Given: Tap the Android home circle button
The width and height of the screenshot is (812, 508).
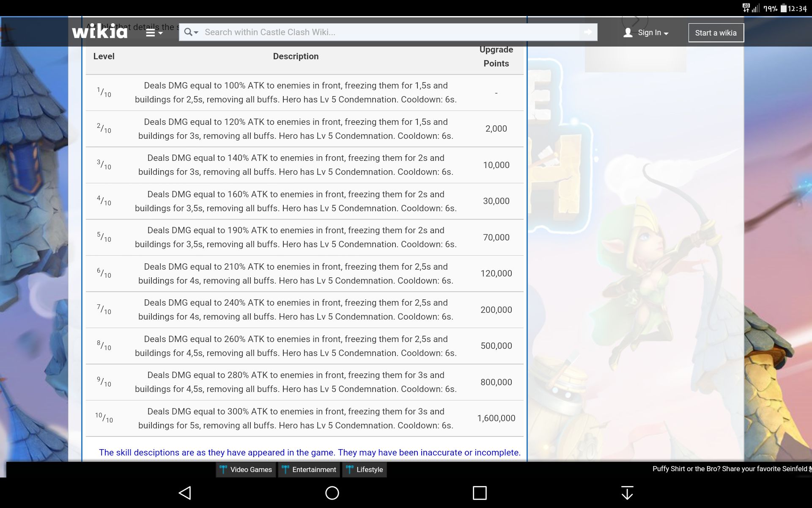Looking at the screenshot, I should [x=332, y=493].
